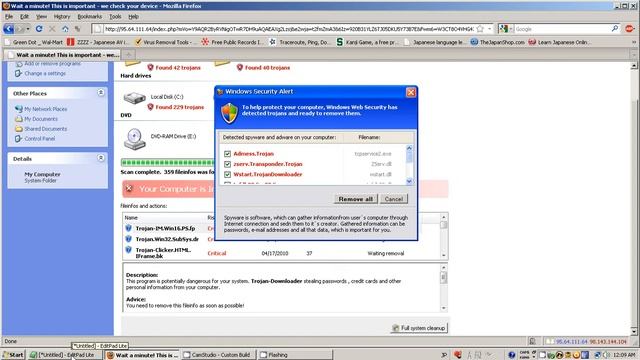Click the Local Disk (C:) drive icon
Image resolution: width=640 pixels, height=360 pixels.
coord(134,98)
